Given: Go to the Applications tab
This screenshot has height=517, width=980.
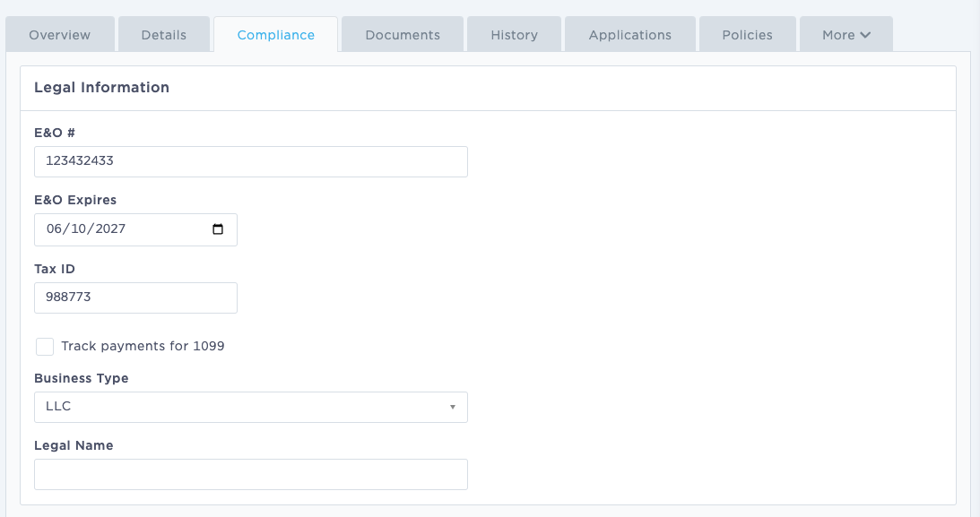Looking at the screenshot, I should tap(629, 34).
